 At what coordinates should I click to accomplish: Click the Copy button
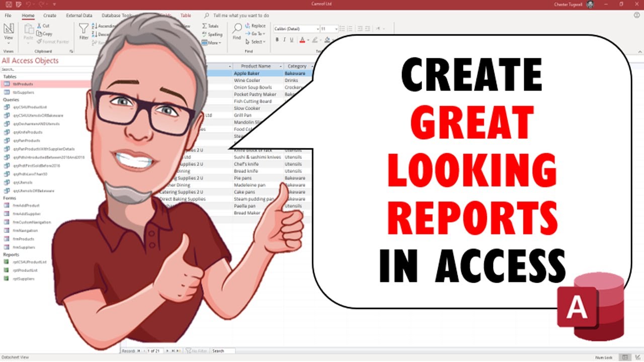pyautogui.click(x=44, y=34)
